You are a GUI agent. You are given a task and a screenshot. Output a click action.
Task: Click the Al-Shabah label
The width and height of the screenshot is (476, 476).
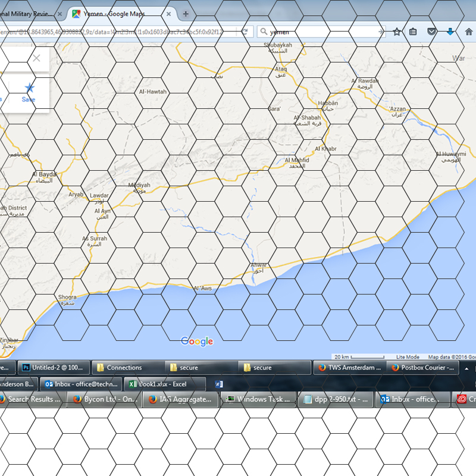(307, 120)
